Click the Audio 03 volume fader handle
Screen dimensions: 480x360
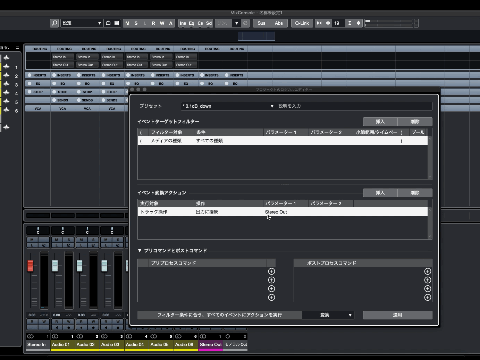point(104,266)
